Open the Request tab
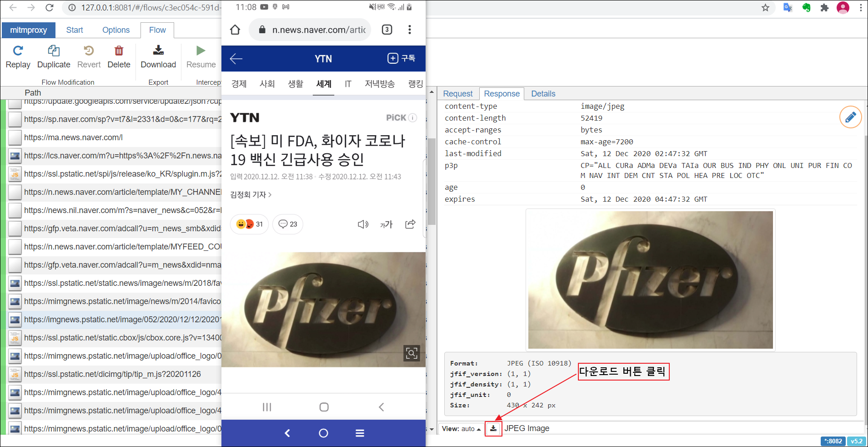Image resolution: width=868 pixels, height=447 pixels. pos(458,93)
